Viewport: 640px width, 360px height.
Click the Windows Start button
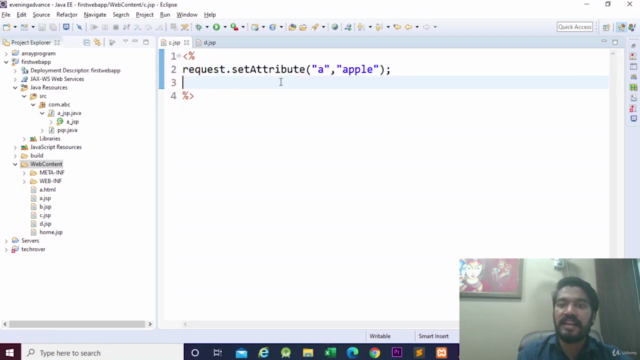(x=10, y=353)
